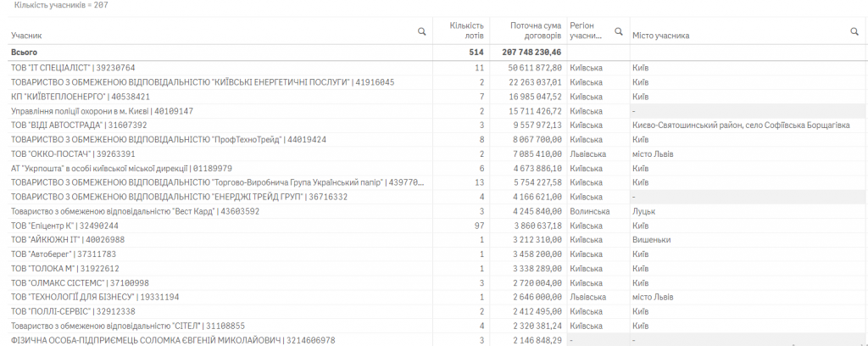Click the total sum 207 748 230,46
This screenshot has width=868, height=346.
coord(532,53)
